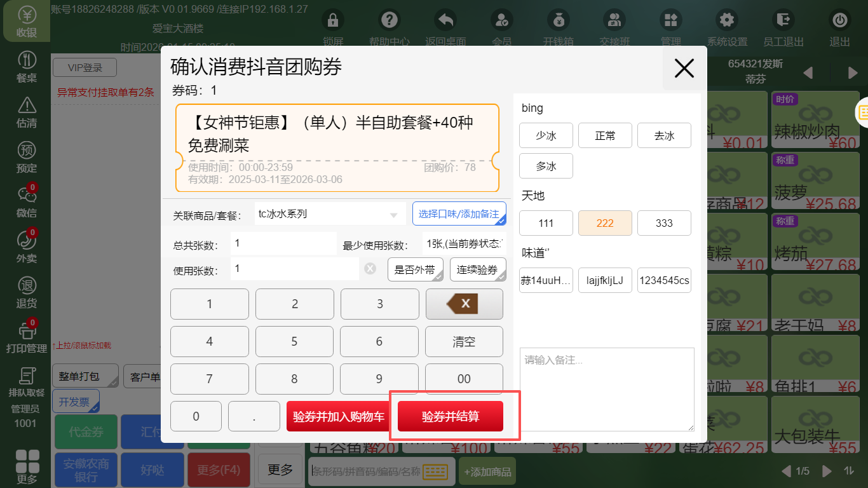The image size is (868, 488).
Task: Click the 退货 returns sidebar icon
Action: [27, 291]
